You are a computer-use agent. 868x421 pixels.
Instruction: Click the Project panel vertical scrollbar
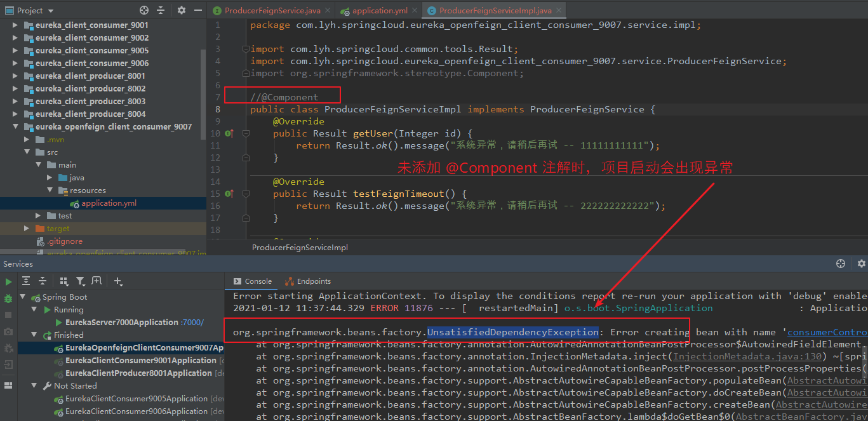coord(203,95)
